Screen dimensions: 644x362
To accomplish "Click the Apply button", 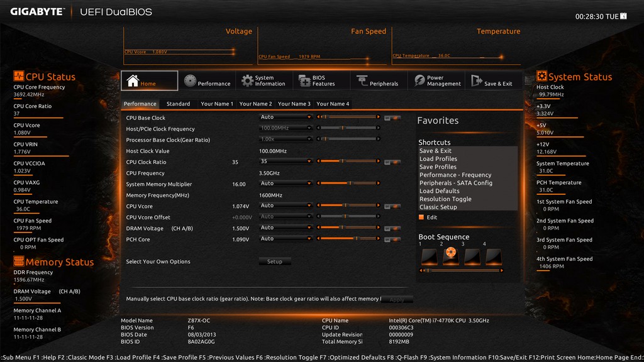I will point(397,300).
